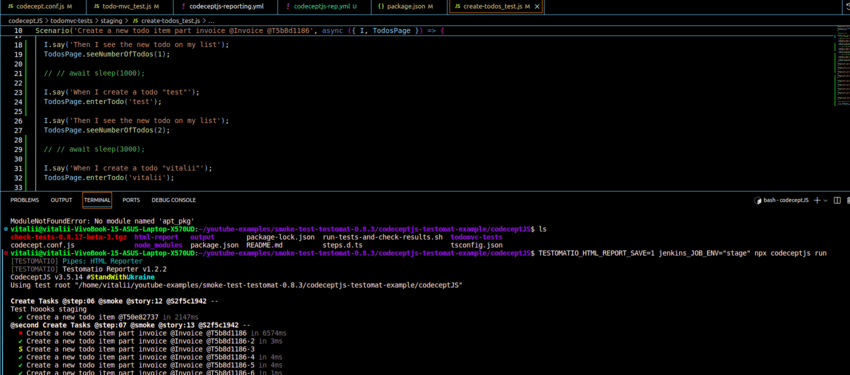Open the PROBLEMS panel tab
This screenshot has height=375, width=850.
[24, 200]
